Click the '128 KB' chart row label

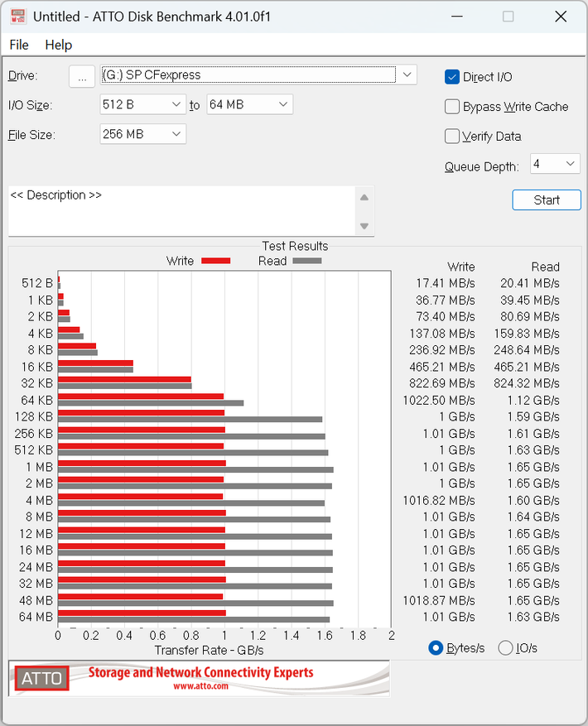pos(34,416)
